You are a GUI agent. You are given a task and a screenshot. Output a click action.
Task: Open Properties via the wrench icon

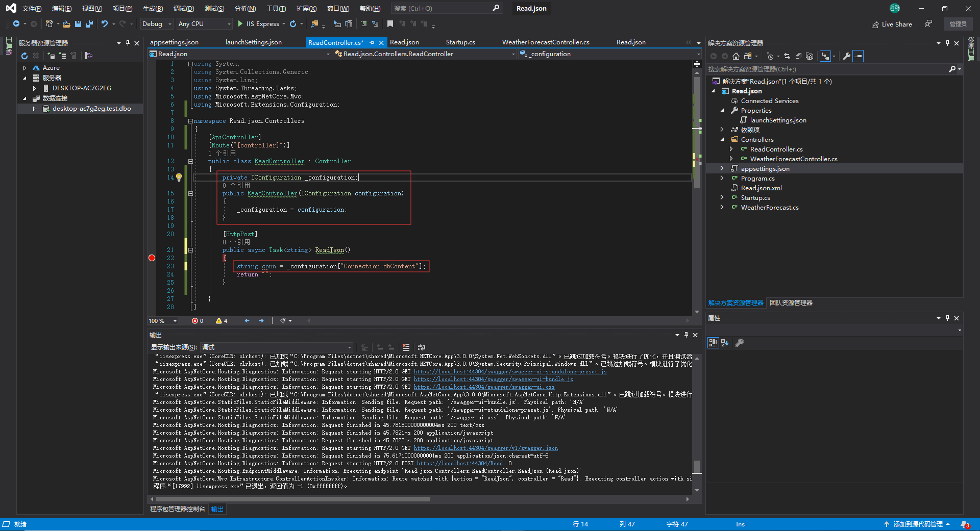846,56
